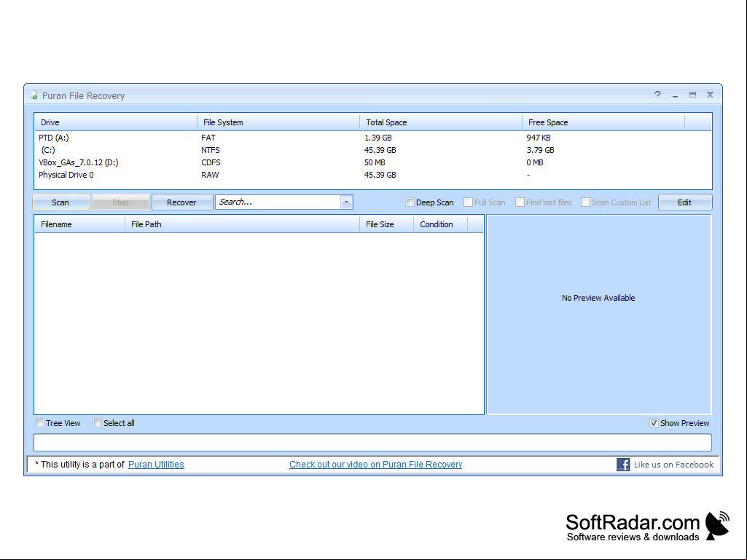
Task: Select the Physical Drive 0 row
Action: point(373,175)
